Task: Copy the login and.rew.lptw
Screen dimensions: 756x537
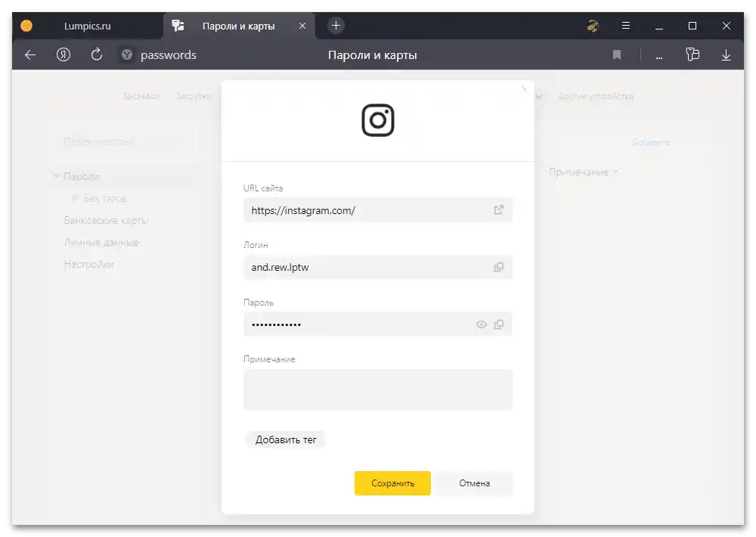Action: click(498, 267)
